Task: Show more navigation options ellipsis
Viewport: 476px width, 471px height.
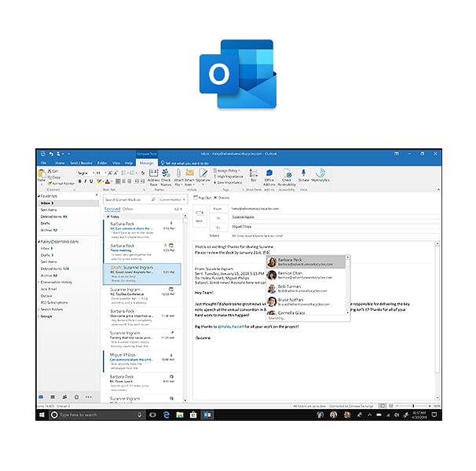Action: [88, 397]
